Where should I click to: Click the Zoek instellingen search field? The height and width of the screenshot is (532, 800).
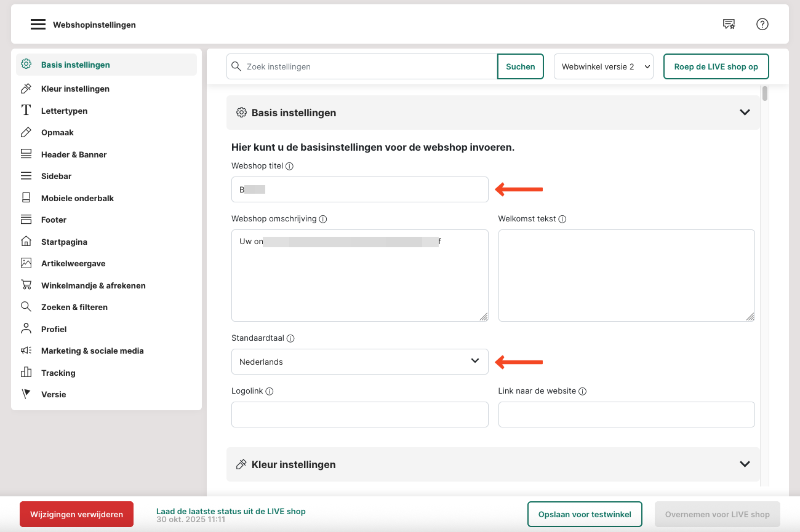(x=369, y=66)
